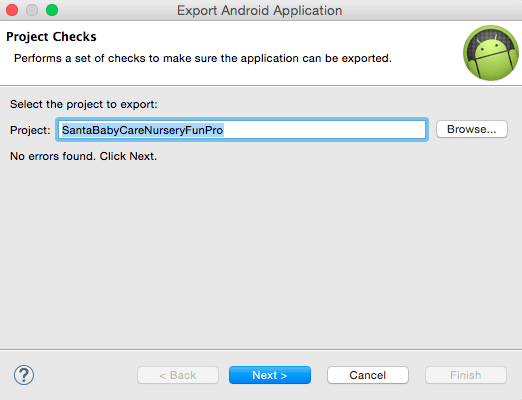Click Browse... to choose a project
Image resolution: width=522 pixels, height=400 pixels.
(x=472, y=129)
